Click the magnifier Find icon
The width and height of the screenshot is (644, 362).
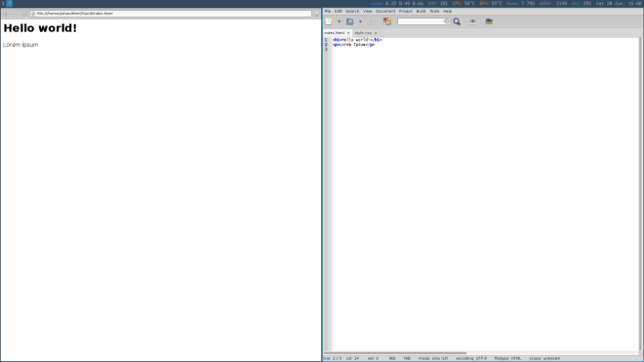coord(457,21)
